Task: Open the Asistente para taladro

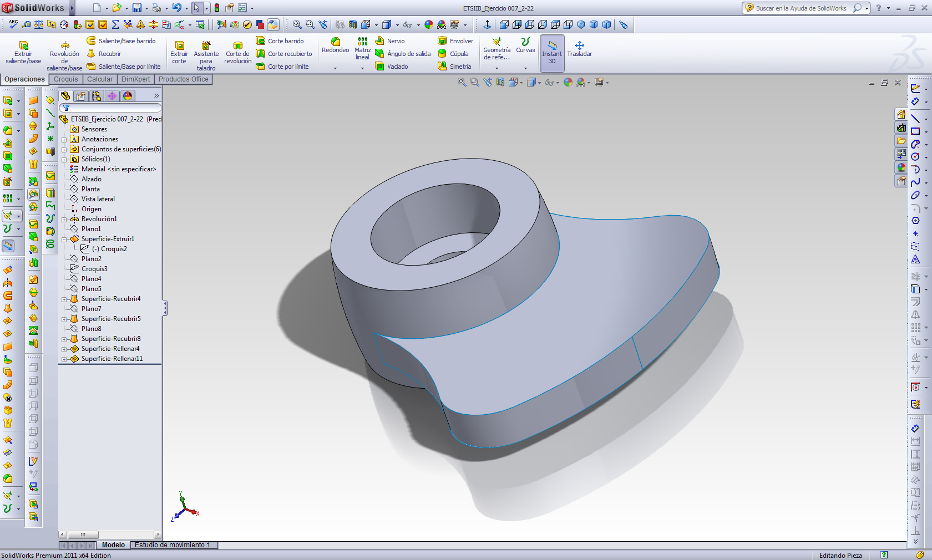Action: coord(206,56)
